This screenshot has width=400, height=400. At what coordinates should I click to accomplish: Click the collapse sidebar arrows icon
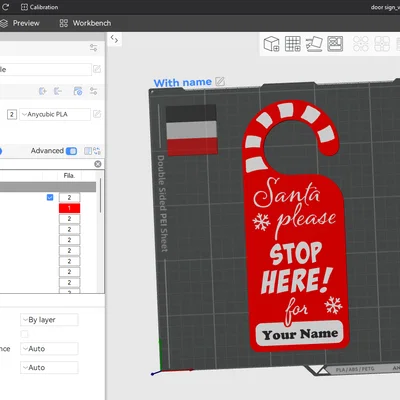click(114, 39)
